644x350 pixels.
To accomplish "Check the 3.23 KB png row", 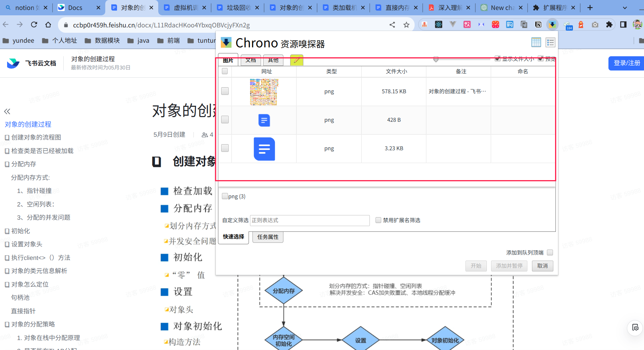I will click(225, 148).
